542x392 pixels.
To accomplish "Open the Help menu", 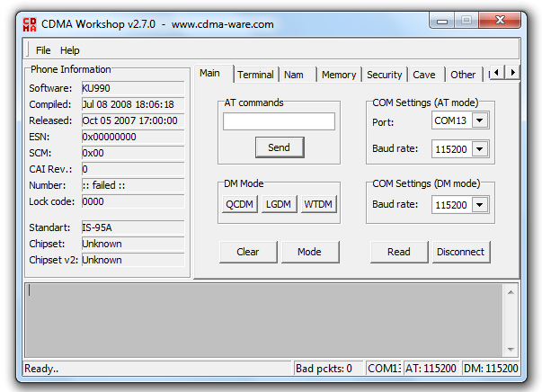I will coord(70,50).
